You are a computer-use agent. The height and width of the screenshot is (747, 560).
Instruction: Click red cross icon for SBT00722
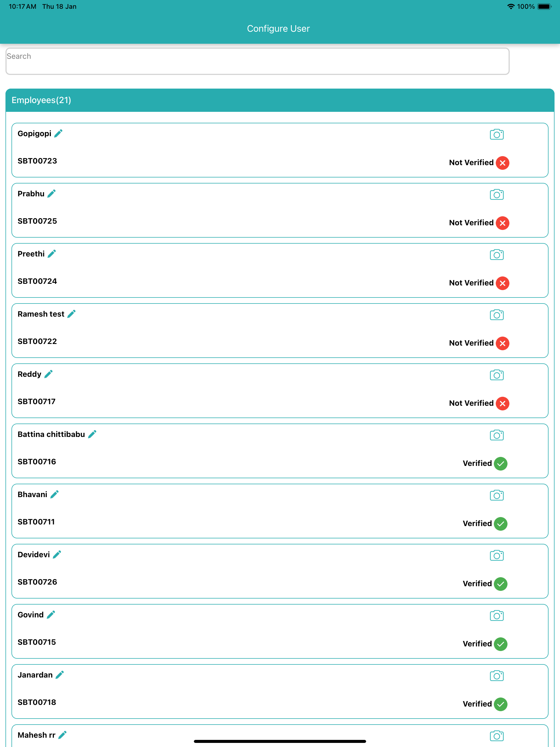pos(502,343)
